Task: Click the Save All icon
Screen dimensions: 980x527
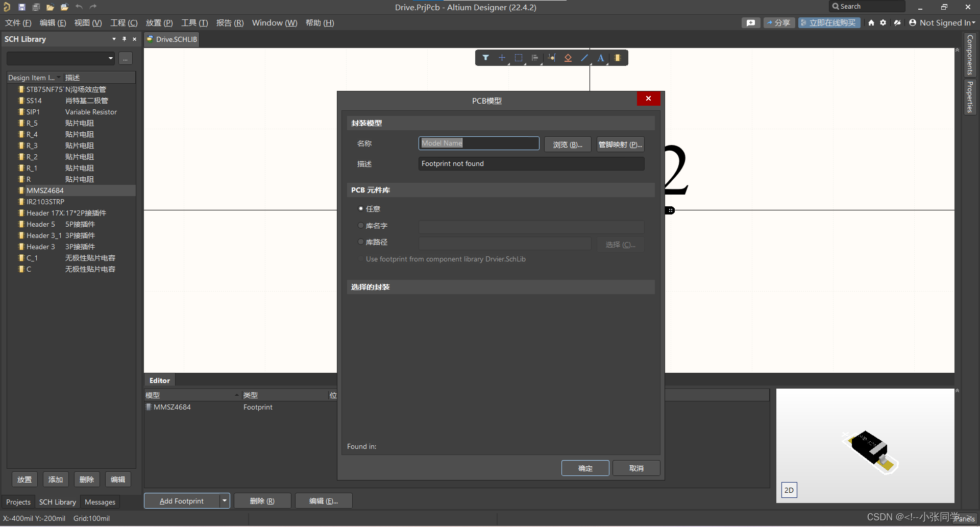Action: pyautogui.click(x=36, y=7)
